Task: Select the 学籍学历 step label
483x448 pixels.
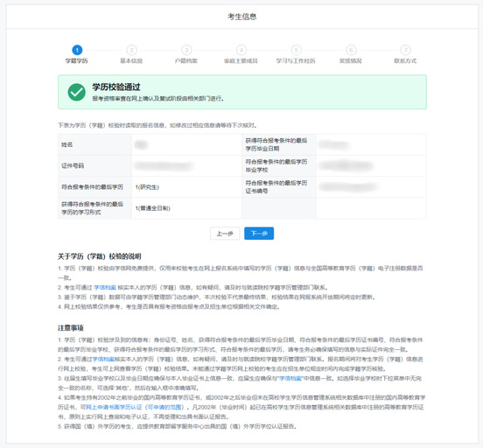Action: tap(76, 60)
